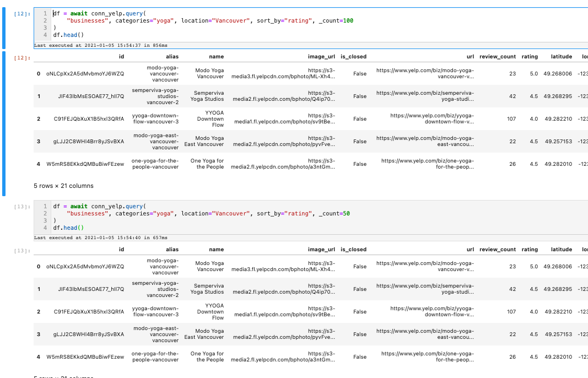The image size is (588, 378).
Task: Click 'YYOGA Downtown Flow' name in second table
Action: pyautogui.click(x=211, y=312)
